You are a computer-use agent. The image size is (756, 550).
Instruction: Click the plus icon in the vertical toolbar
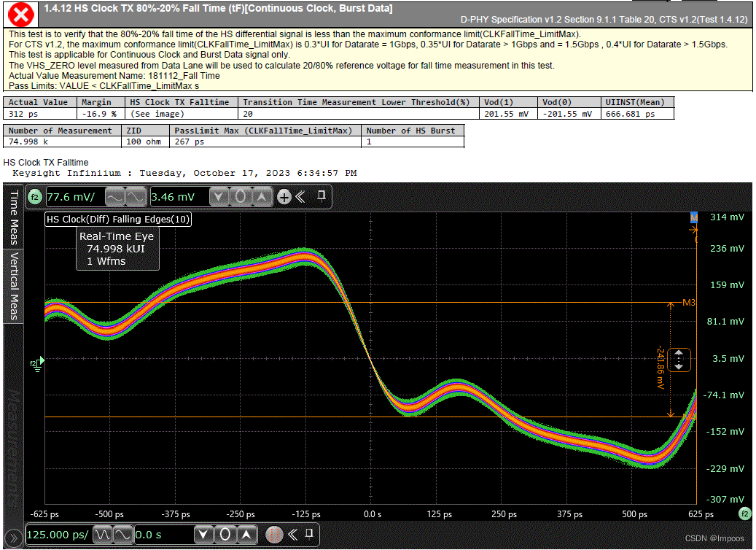point(284,197)
